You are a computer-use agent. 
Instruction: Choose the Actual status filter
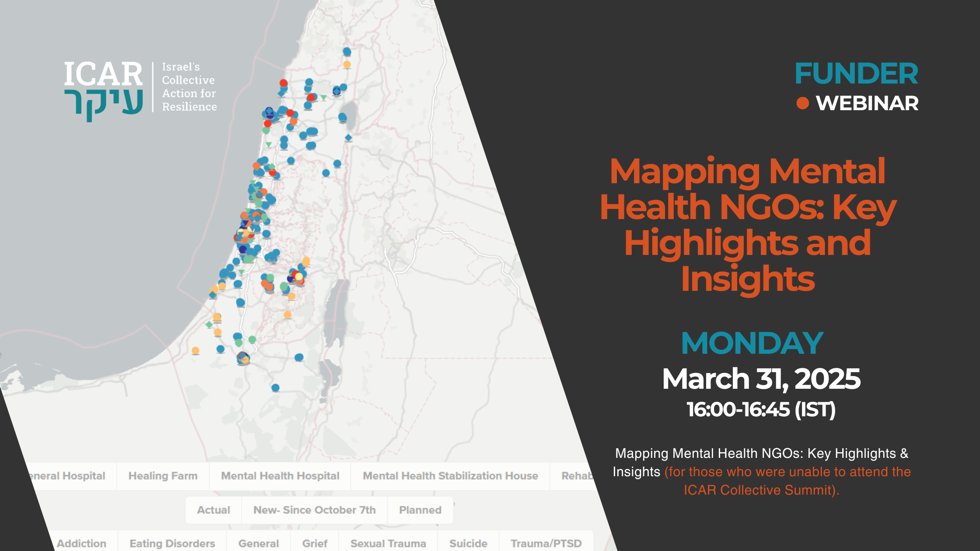213,510
